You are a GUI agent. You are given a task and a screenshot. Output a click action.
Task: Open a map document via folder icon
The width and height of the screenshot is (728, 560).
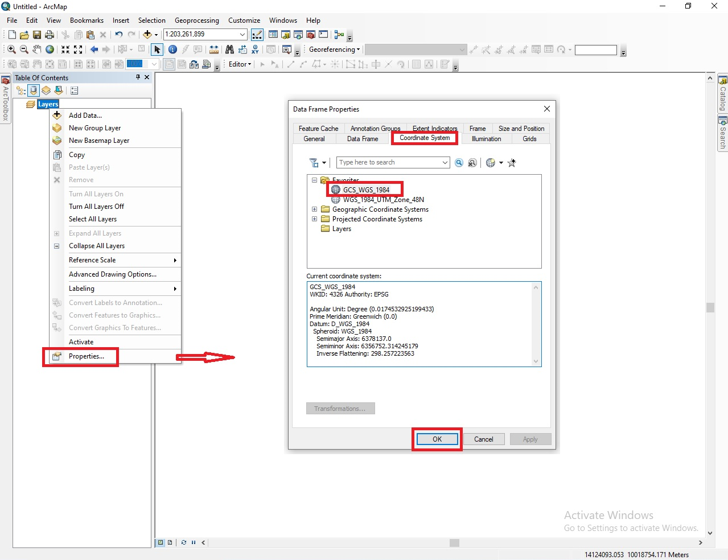click(24, 35)
